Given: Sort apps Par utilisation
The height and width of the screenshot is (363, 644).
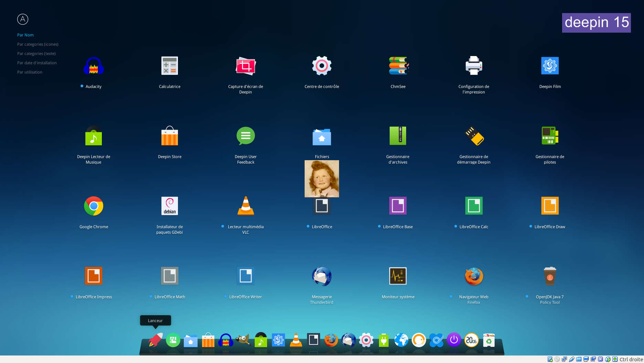Looking at the screenshot, I should (30, 72).
